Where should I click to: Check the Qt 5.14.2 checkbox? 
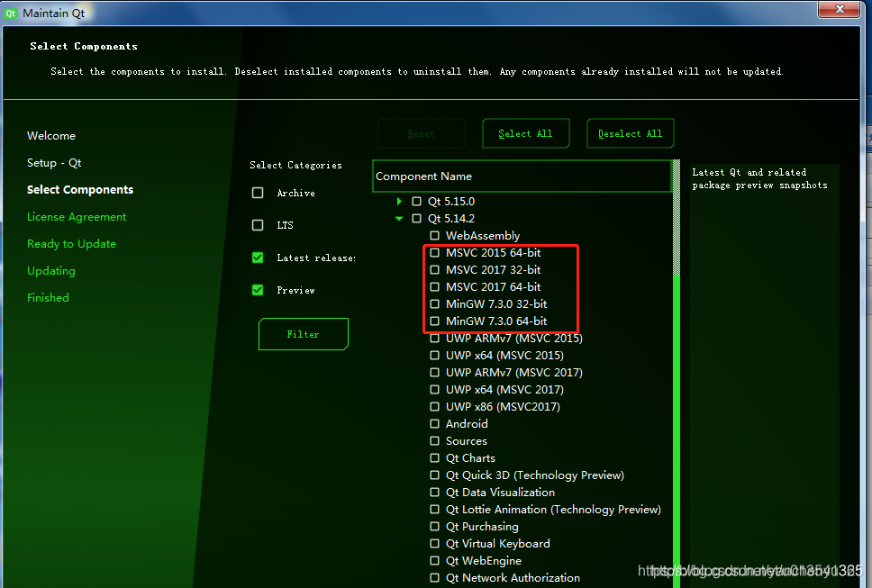(416, 219)
